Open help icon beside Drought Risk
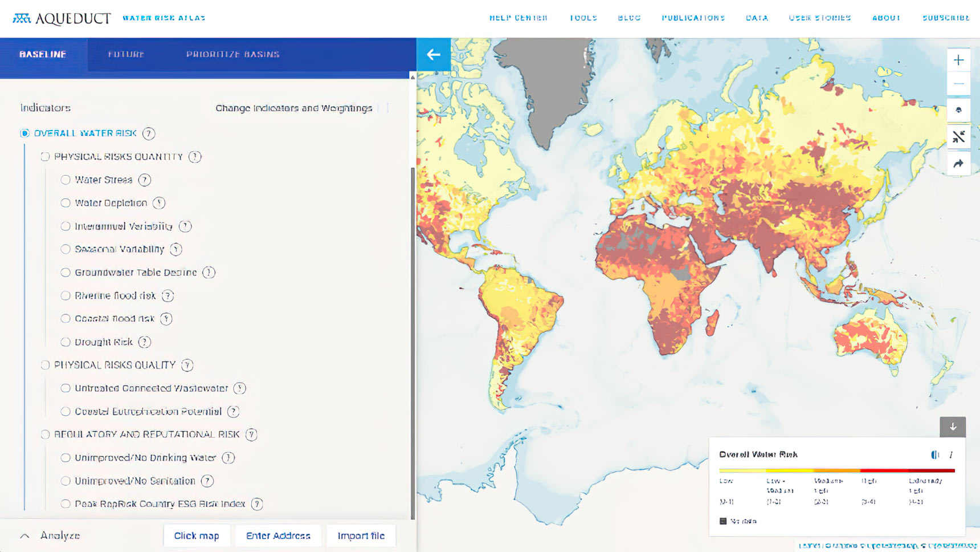The width and height of the screenshot is (980, 552). [145, 342]
